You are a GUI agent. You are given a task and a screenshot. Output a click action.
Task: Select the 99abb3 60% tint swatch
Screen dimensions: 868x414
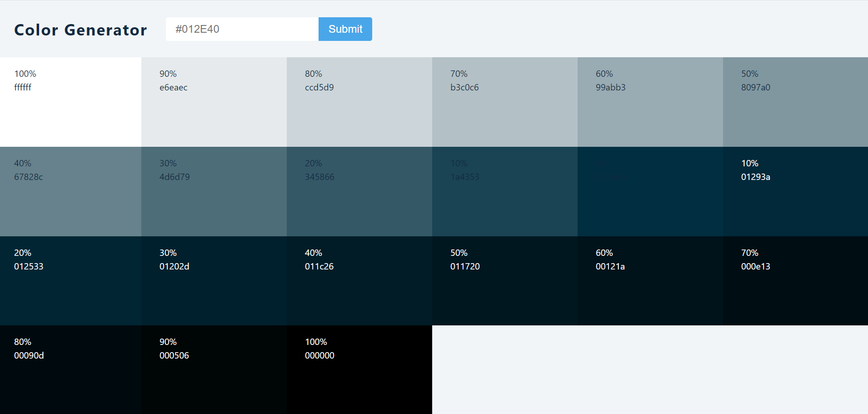[x=650, y=102]
